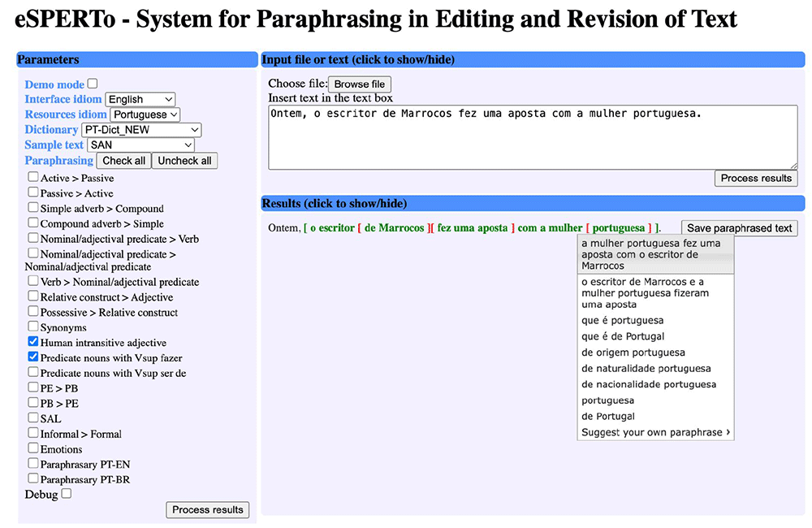812x528 pixels.
Task: Enable the Informal > Formal checkbox
Action: click(33, 433)
